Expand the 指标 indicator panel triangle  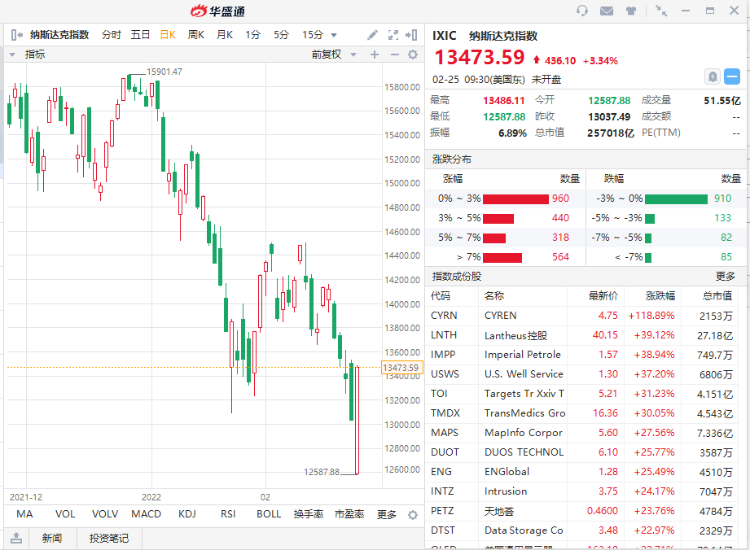click(x=12, y=55)
